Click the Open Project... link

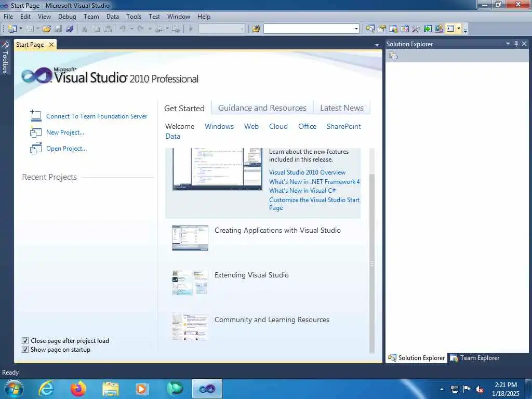tap(66, 148)
